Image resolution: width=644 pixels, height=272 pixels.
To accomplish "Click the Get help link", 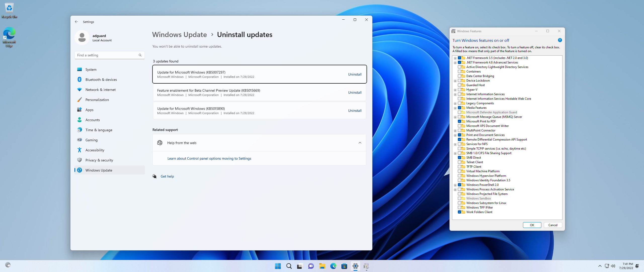I will [167, 176].
